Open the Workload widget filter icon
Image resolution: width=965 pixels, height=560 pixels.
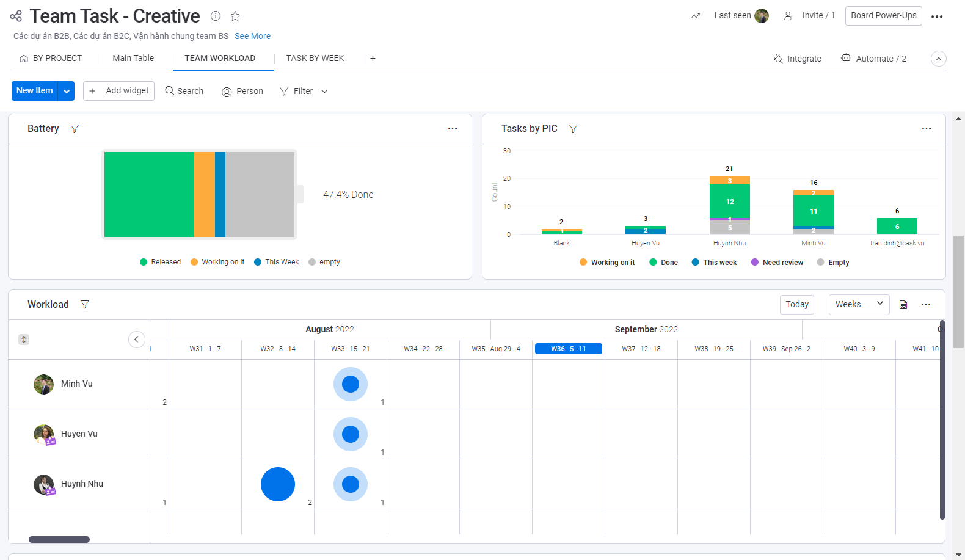85,305
